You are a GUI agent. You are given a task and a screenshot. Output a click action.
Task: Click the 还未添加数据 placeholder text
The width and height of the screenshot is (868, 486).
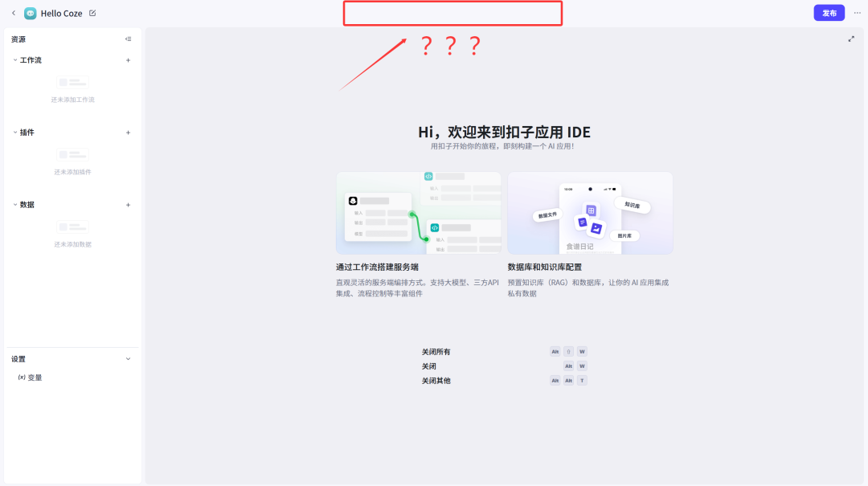click(72, 244)
